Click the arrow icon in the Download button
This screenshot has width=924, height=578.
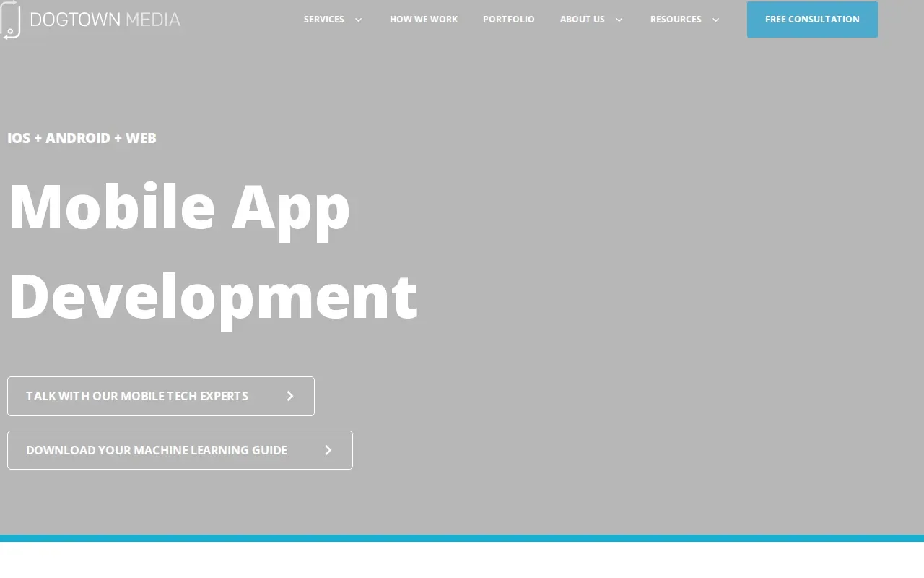tap(328, 450)
